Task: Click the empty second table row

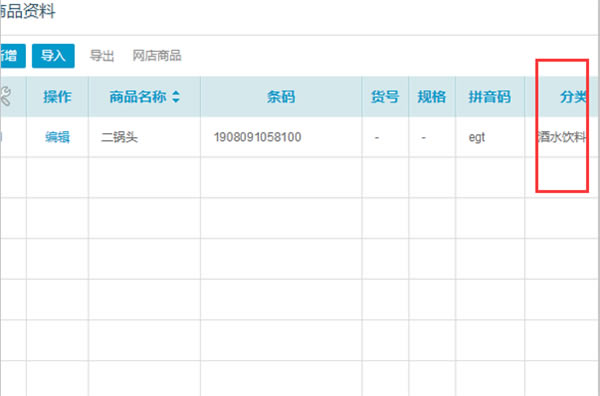Action: (x=300, y=178)
